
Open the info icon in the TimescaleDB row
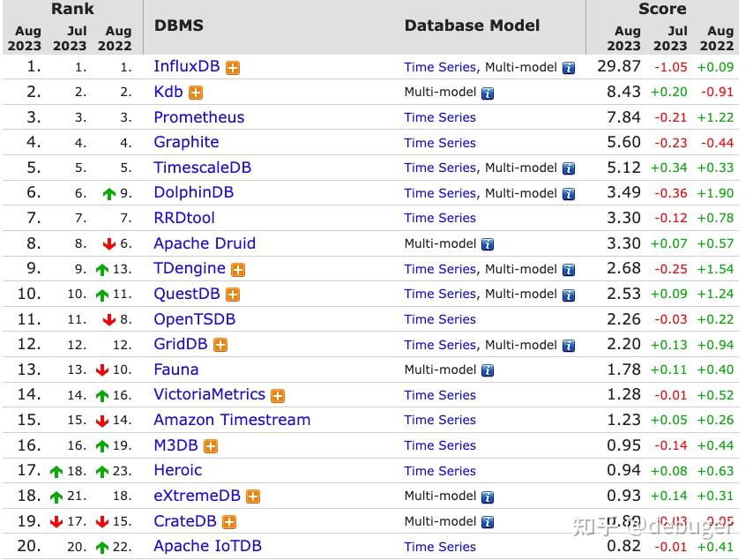coord(569,168)
